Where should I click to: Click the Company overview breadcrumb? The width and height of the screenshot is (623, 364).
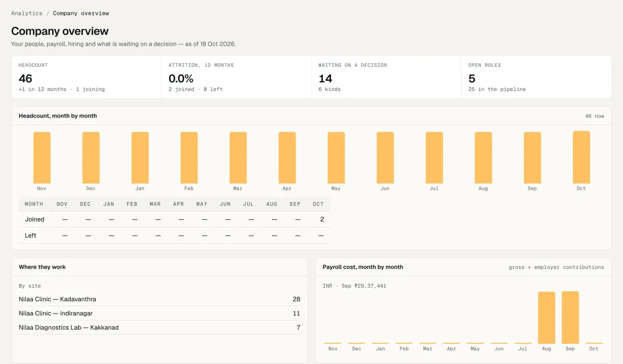point(81,13)
